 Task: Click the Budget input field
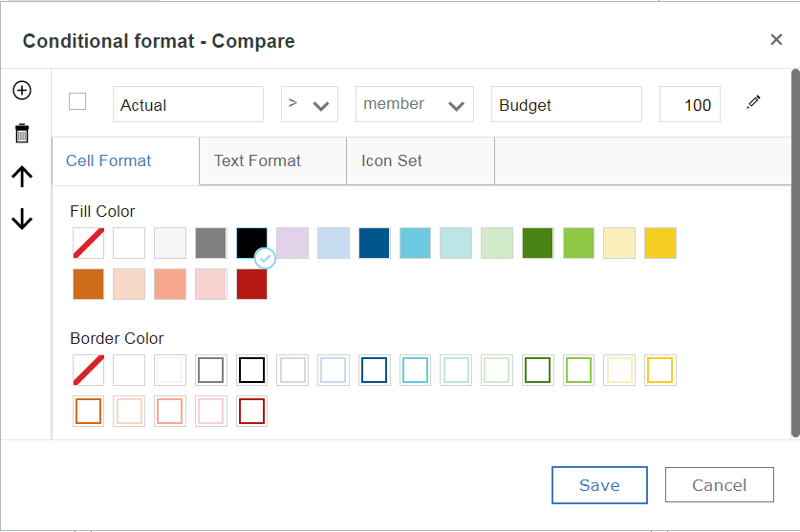click(567, 104)
